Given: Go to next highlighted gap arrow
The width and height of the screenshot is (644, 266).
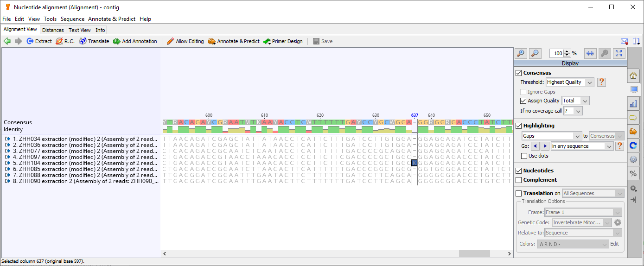Looking at the screenshot, I should [x=545, y=146].
